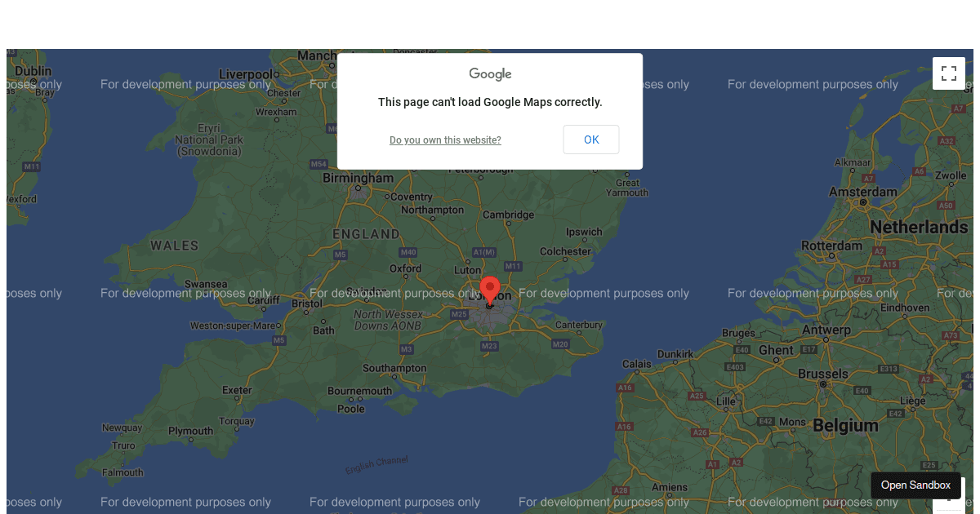The image size is (980, 514).
Task: Click the ENGLAND region label
Action: pos(367,234)
